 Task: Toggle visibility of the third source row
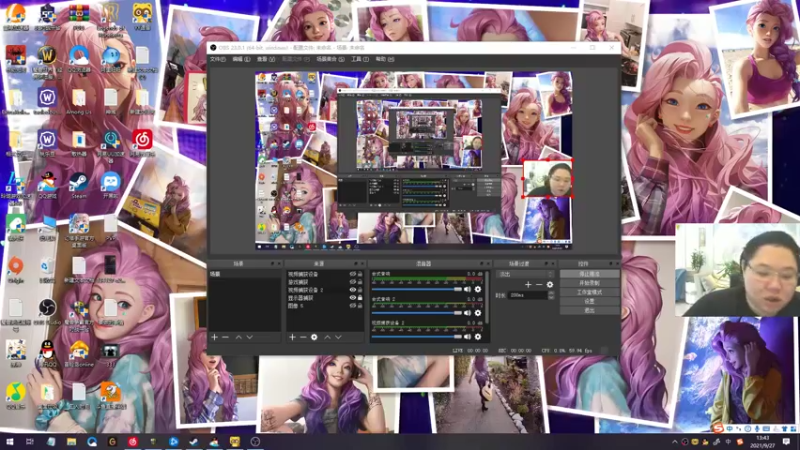[352, 290]
